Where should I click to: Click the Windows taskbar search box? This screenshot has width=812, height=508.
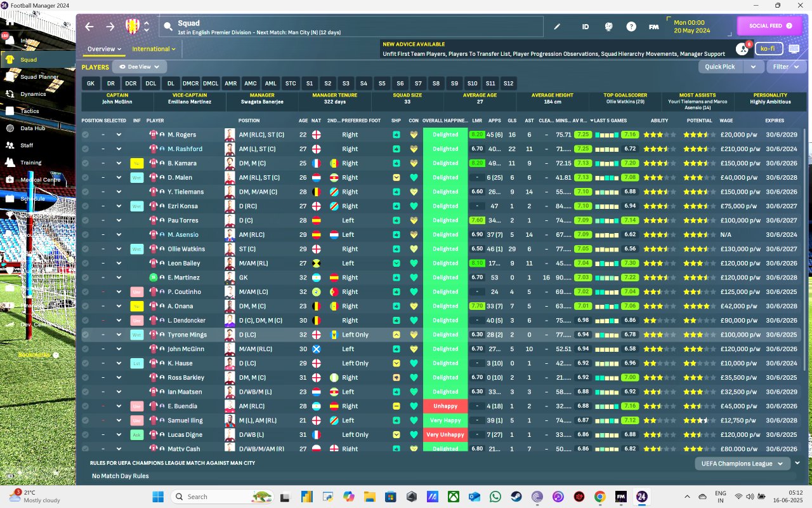223,497
